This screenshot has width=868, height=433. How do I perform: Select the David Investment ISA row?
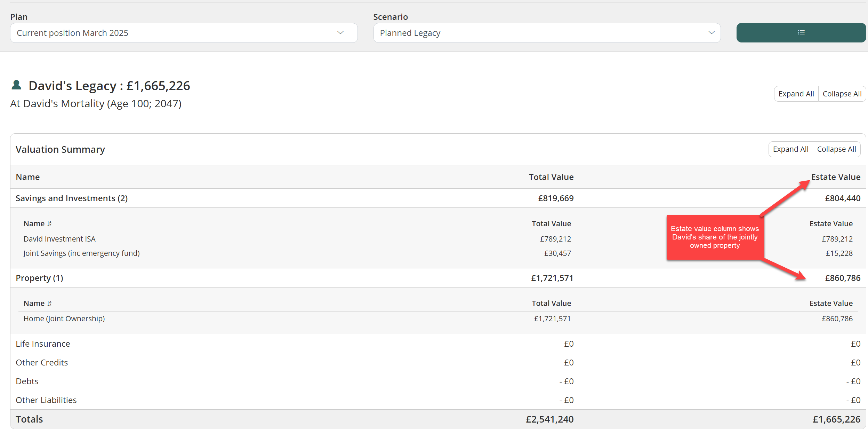(x=59, y=239)
